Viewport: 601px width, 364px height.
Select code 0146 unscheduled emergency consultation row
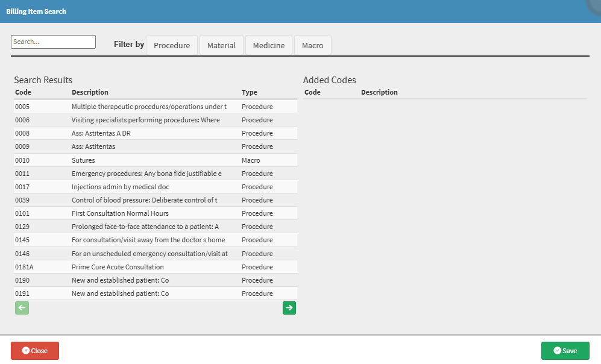(x=149, y=254)
